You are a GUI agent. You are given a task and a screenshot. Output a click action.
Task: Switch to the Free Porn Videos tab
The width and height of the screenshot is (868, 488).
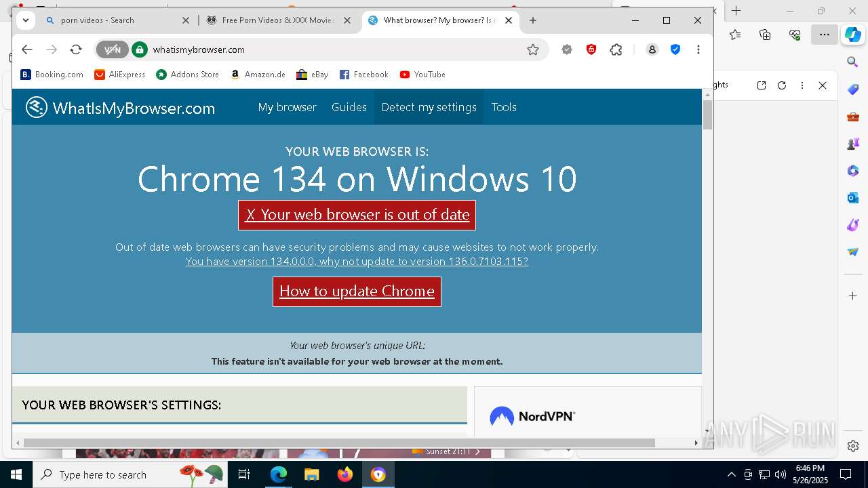point(278,20)
